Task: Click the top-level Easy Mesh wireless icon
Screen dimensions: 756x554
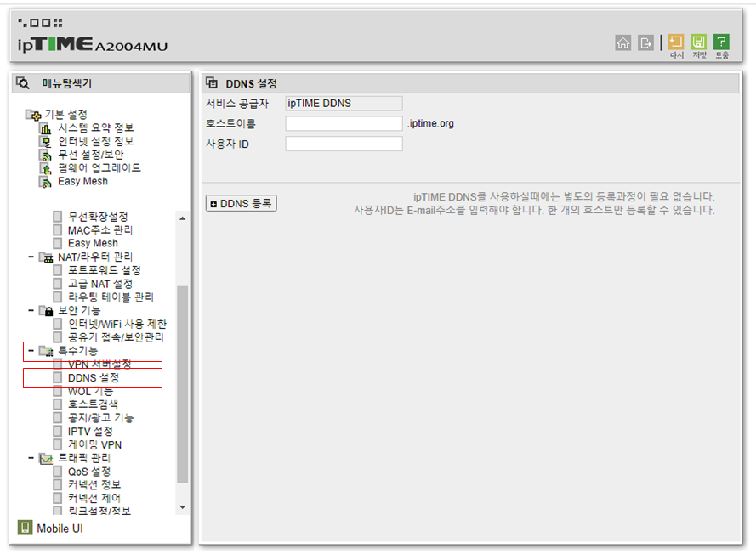Action: (x=45, y=182)
